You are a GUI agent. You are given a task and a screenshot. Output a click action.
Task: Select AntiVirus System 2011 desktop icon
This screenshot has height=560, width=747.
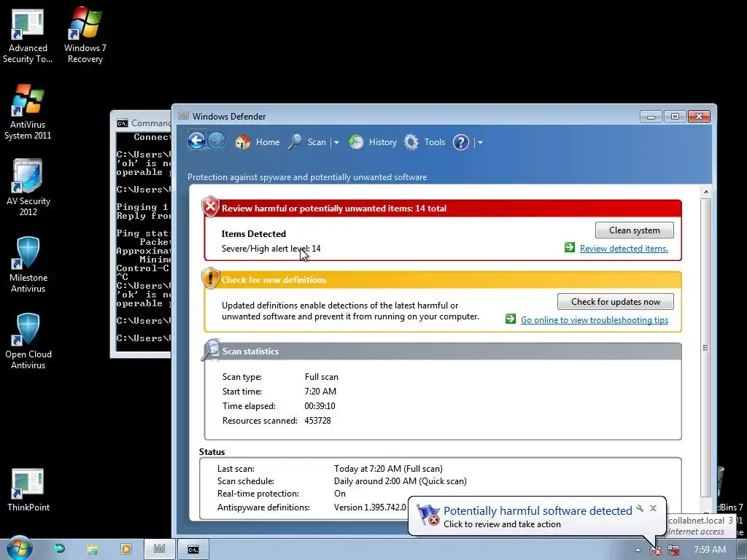28,113
